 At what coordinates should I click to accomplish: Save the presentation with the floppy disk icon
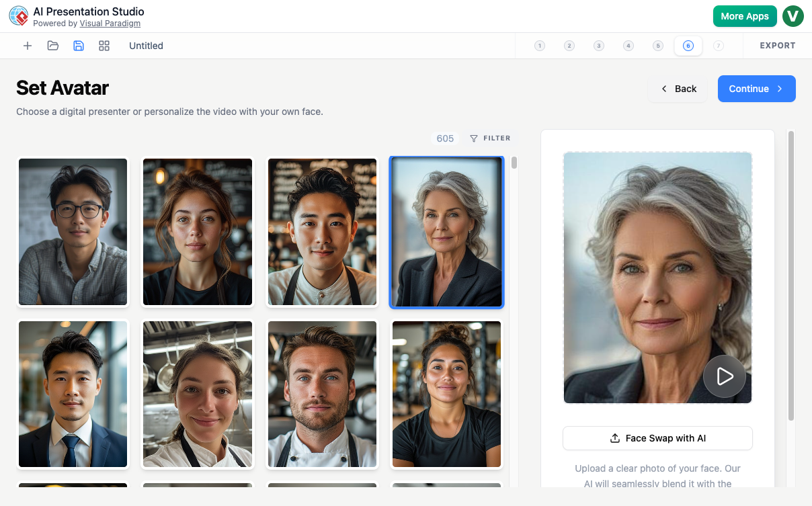79,46
